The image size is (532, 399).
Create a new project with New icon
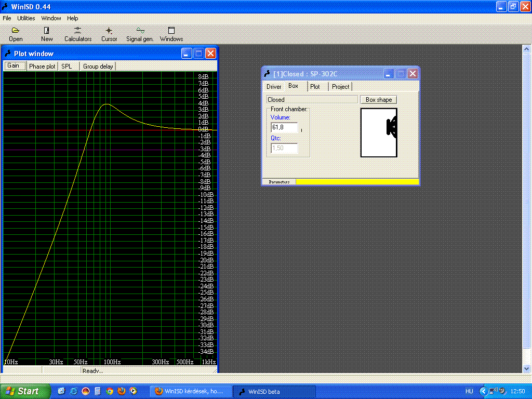tap(47, 34)
